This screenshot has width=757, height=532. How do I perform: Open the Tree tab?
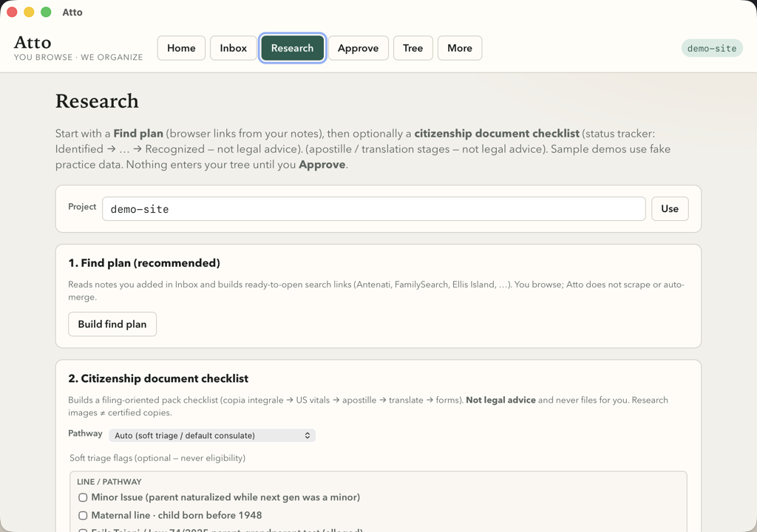413,48
